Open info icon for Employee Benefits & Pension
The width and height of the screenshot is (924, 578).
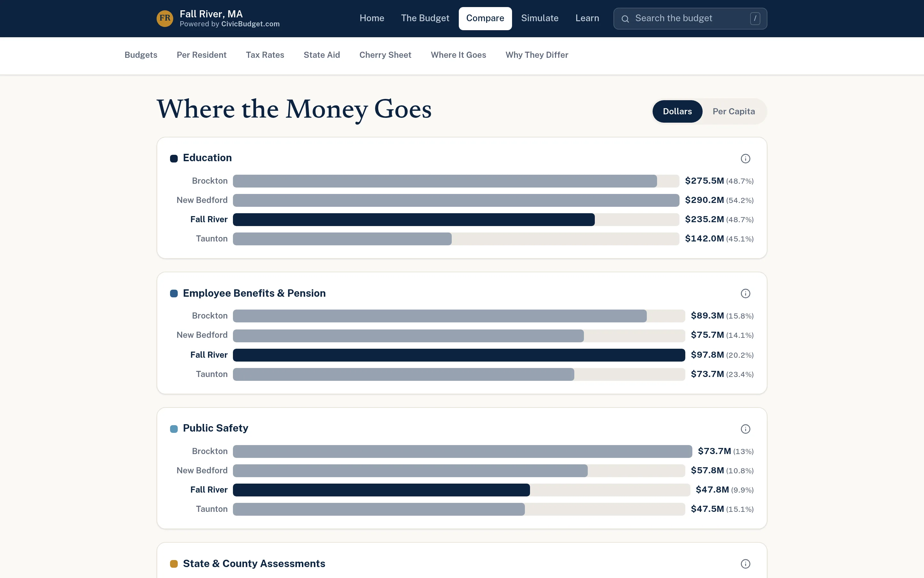pos(745,293)
